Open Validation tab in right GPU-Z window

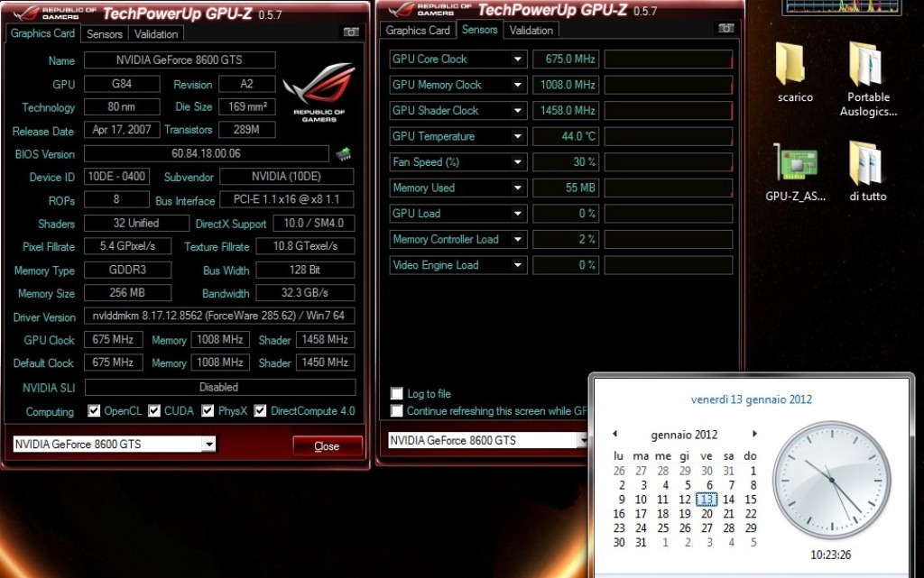[531, 30]
